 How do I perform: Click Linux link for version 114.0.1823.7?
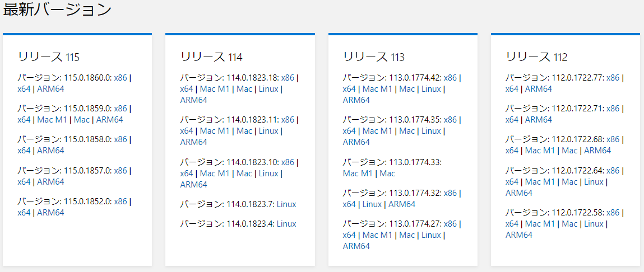pos(286,204)
